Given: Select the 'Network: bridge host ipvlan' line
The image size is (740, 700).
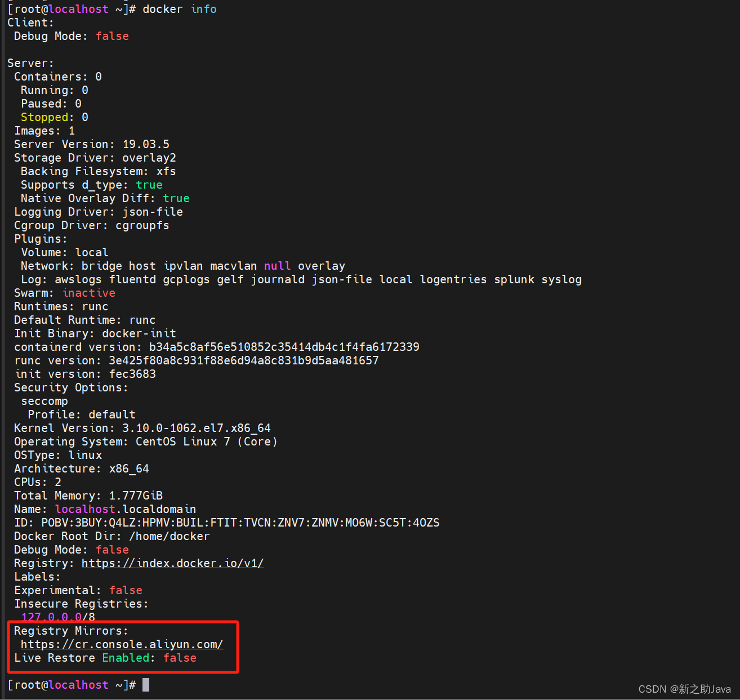Looking at the screenshot, I should coord(183,266).
